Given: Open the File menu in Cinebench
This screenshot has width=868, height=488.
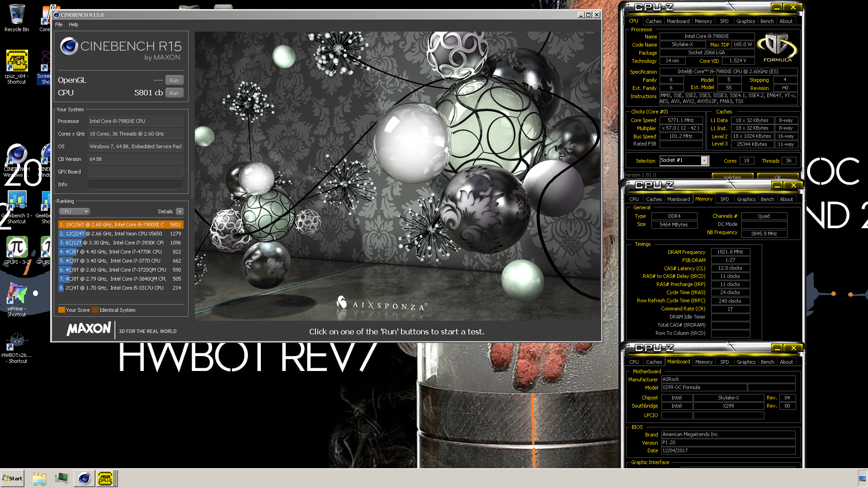Looking at the screenshot, I should point(59,24).
